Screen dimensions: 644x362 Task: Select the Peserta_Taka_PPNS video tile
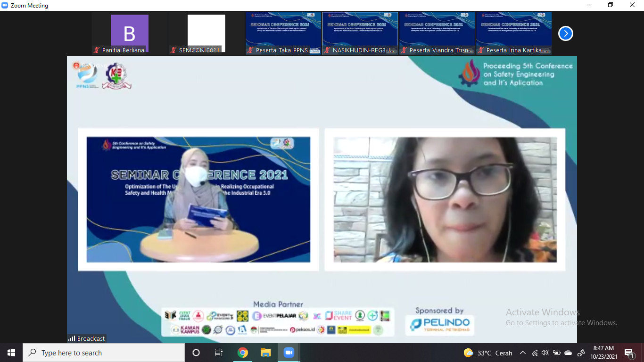click(x=283, y=33)
